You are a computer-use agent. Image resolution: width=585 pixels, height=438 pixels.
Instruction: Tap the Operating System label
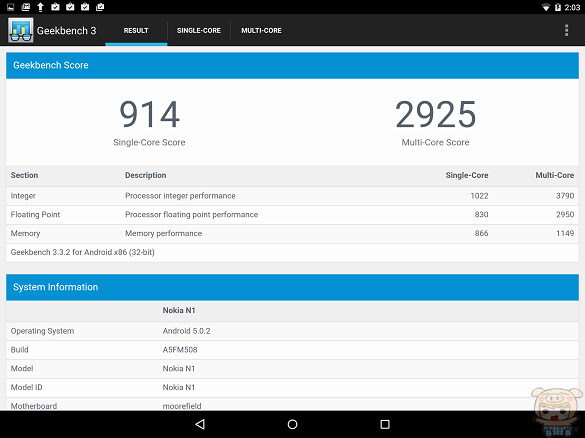point(42,331)
